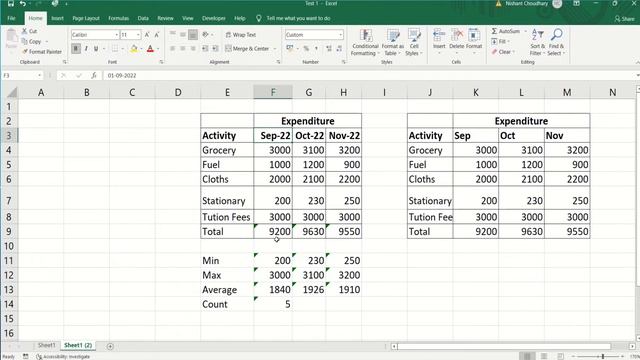The width and height of the screenshot is (640, 360).
Task: Open the font size 11 dropdown
Action: 138,35
